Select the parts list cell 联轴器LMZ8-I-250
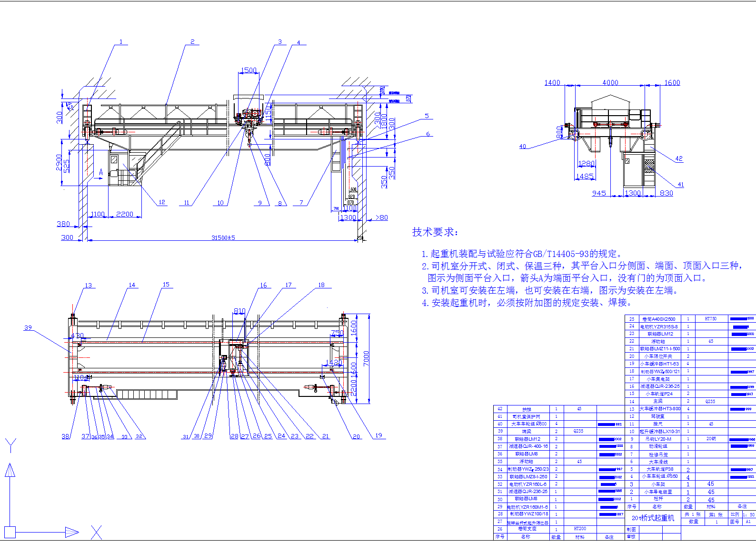This screenshot has width=756, height=543. pyautogui.click(x=528, y=476)
